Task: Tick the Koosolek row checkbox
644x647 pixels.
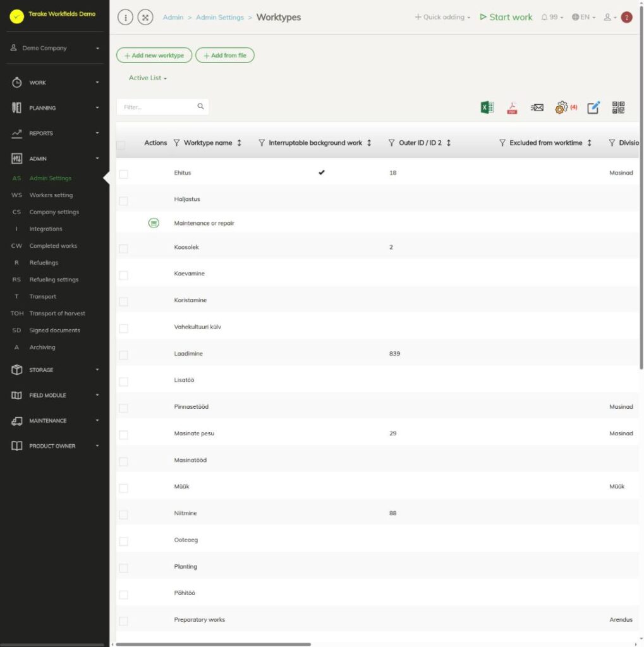Action: [123, 248]
